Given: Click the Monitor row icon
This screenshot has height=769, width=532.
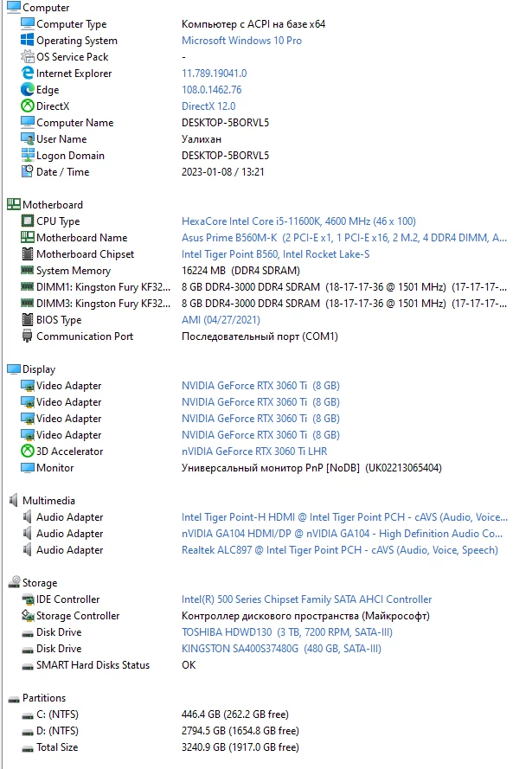Looking at the screenshot, I should click(x=28, y=467).
